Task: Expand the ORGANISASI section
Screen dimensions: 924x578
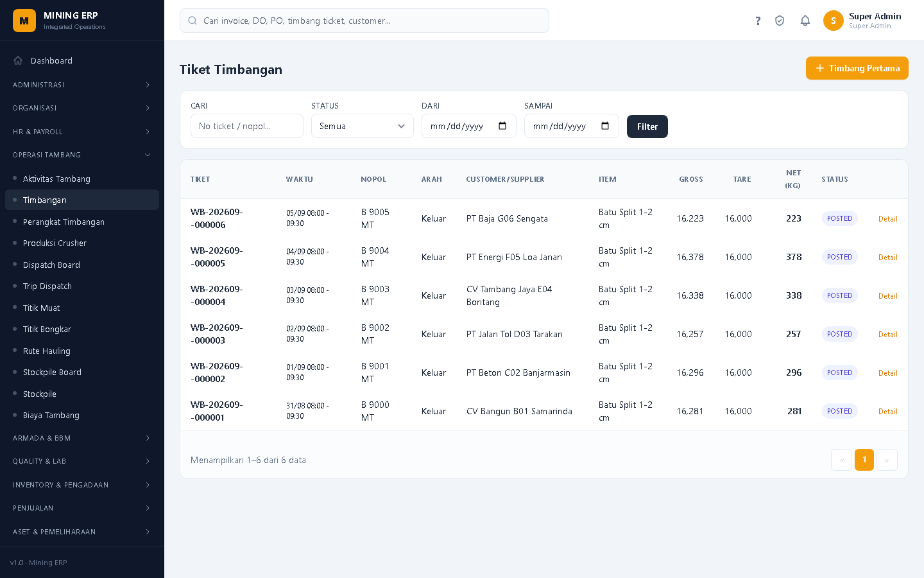Action: (82, 108)
